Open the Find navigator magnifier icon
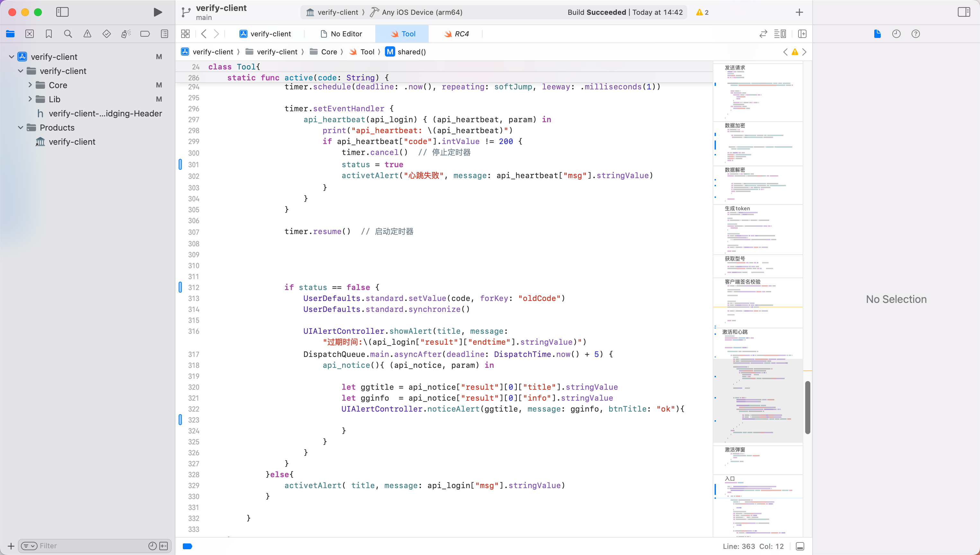This screenshot has width=980, height=555. (68, 34)
